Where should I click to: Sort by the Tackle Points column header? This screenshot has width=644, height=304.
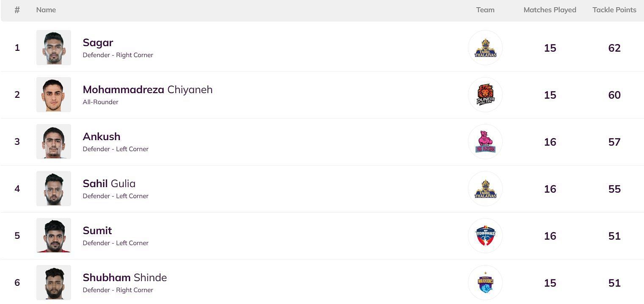[x=614, y=10]
